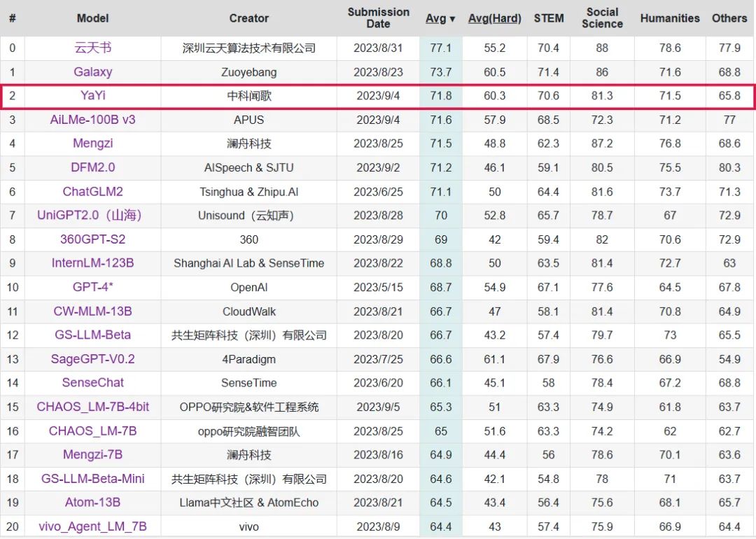Click the 2023/8/31 submission date
The image size is (756, 539).
(378, 48)
